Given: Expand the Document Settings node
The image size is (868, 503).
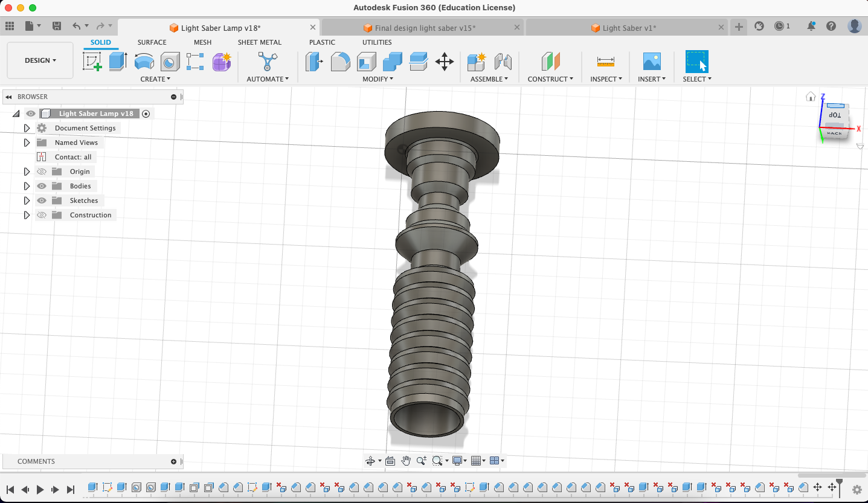Looking at the screenshot, I should tap(27, 128).
